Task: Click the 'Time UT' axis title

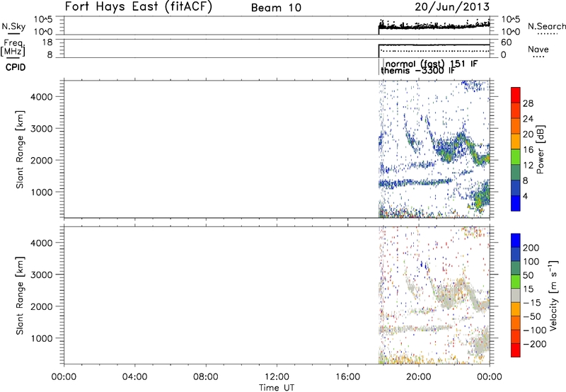Action: click(277, 387)
